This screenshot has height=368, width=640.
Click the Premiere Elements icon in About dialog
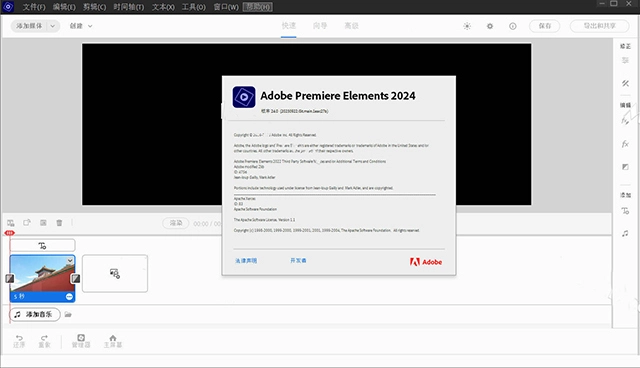coord(244,97)
